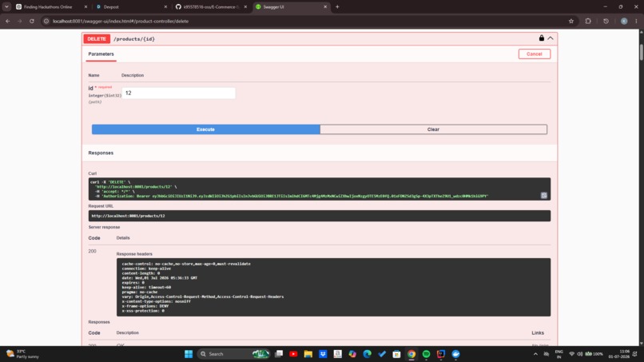Go forward in browser history
644x362 pixels.
point(20,21)
